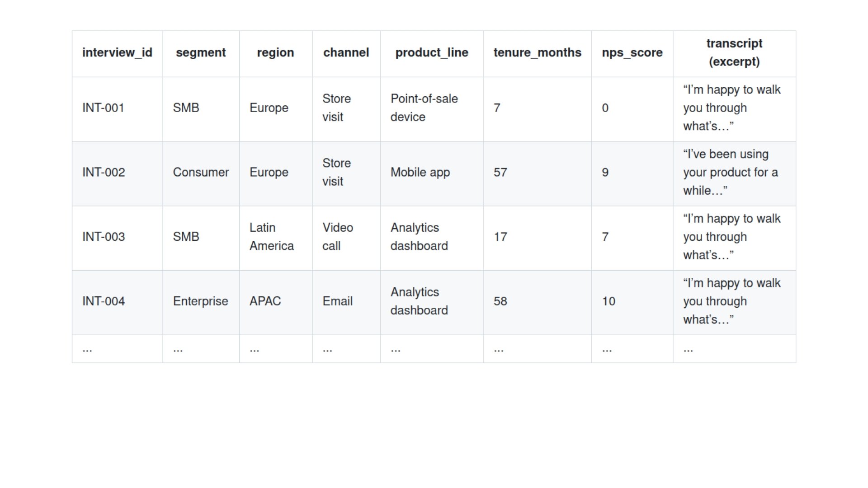This screenshot has height=488, width=868.
Task: Click the tenure_months column header
Action: pos(537,53)
